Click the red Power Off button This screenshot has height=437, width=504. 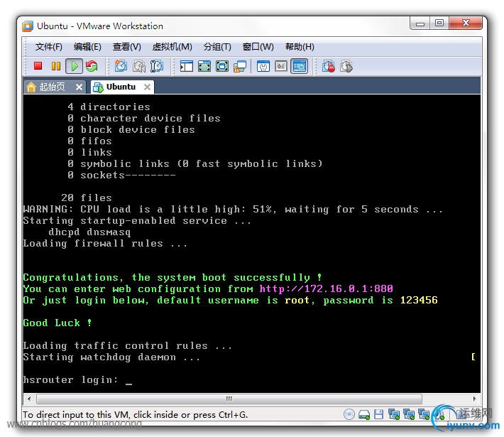[x=38, y=66]
